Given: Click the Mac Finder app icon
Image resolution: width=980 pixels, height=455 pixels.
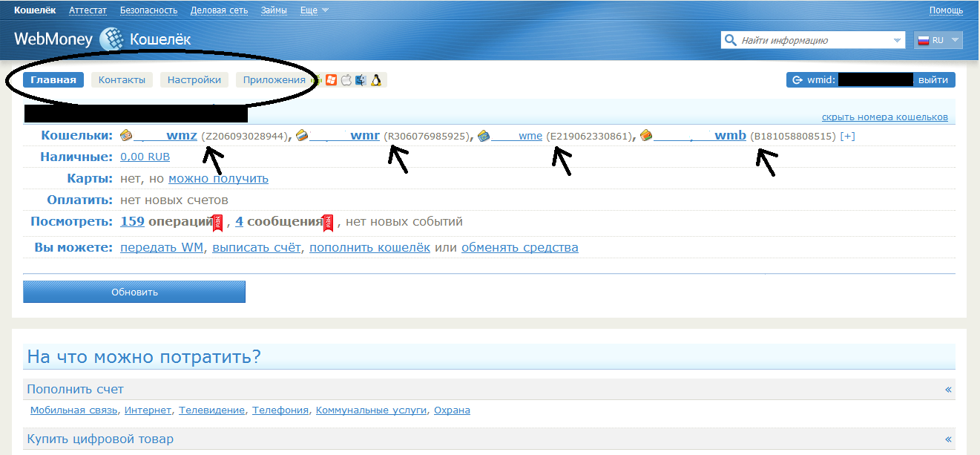Looking at the screenshot, I should 361,80.
